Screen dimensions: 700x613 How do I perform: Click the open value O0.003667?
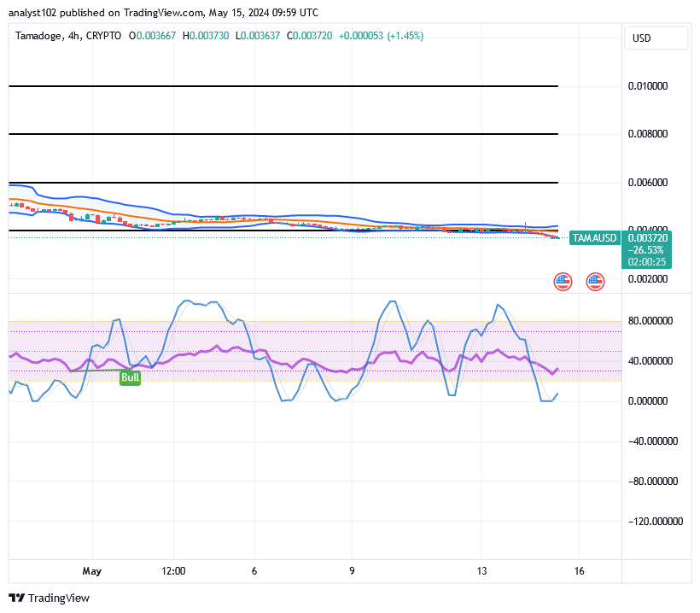[x=152, y=36]
